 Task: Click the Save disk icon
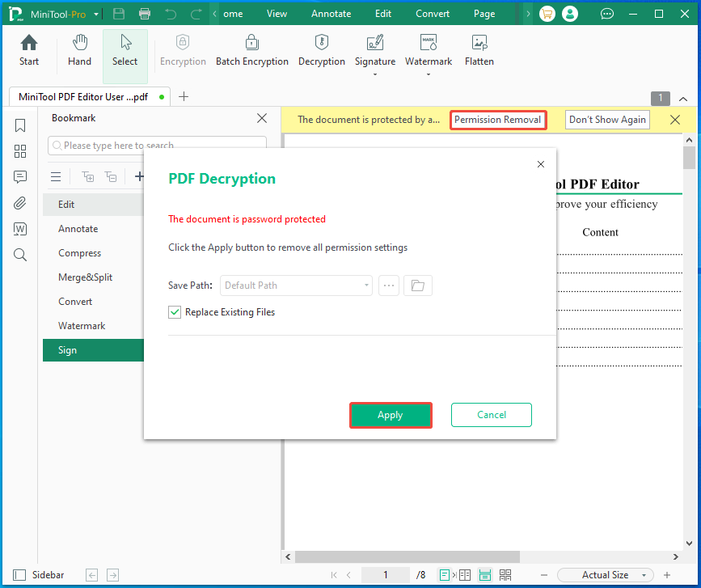(119, 14)
